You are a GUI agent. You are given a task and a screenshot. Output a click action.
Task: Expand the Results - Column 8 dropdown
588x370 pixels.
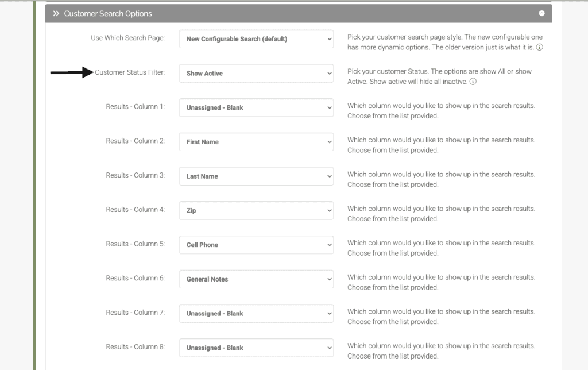coord(256,348)
